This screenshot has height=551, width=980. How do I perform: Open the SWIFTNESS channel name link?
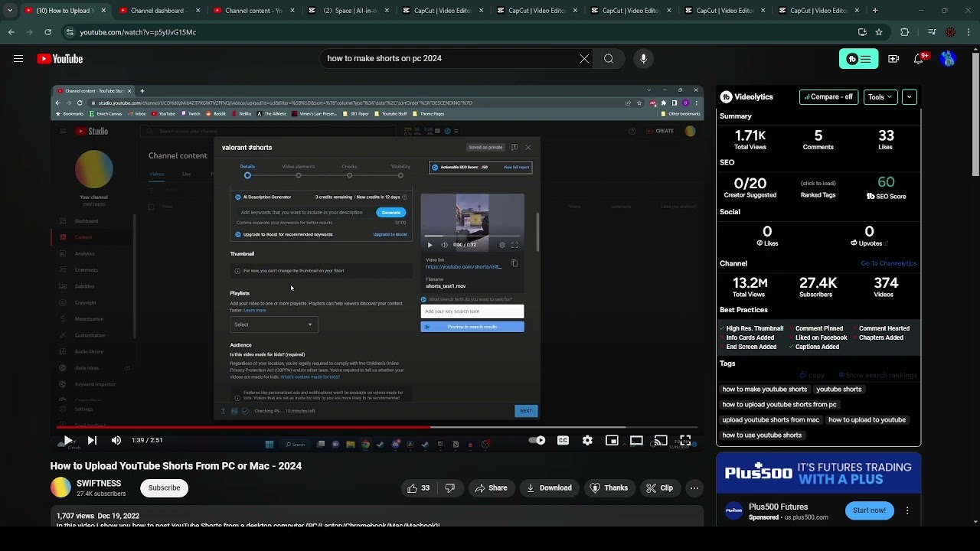point(99,484)
